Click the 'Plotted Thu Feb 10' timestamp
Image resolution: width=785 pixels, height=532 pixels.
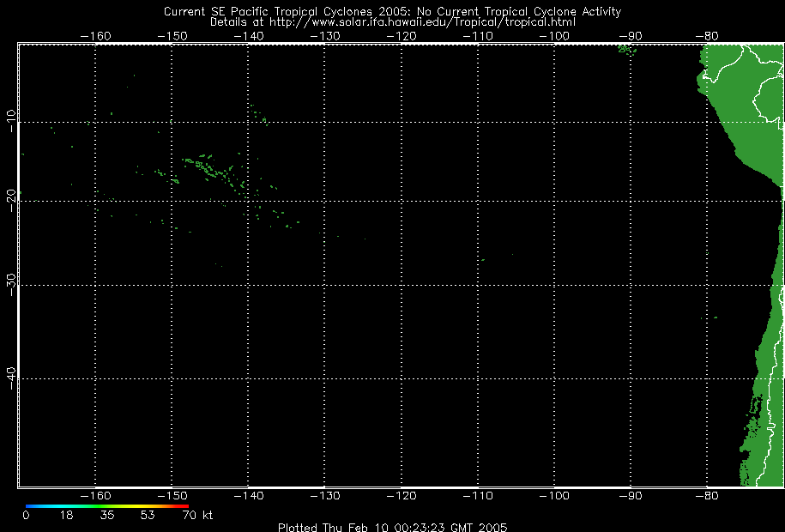[x=393, y=527]
